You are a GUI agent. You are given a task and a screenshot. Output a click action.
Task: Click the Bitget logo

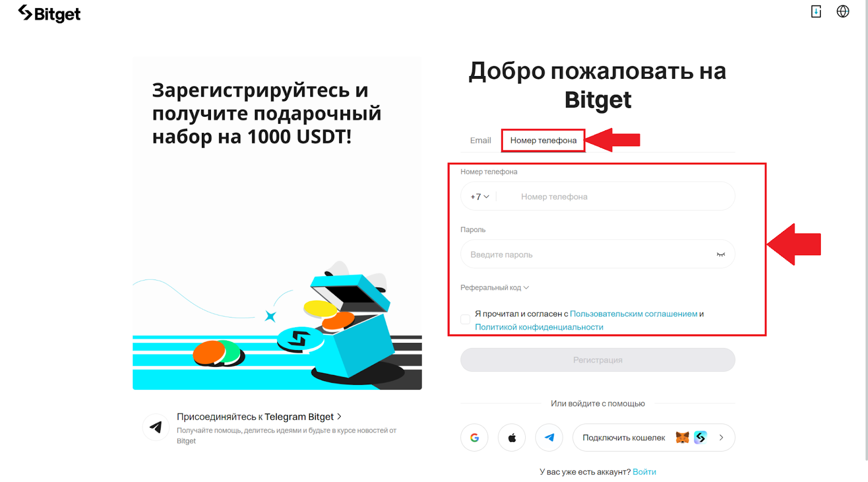pos(49,14)
